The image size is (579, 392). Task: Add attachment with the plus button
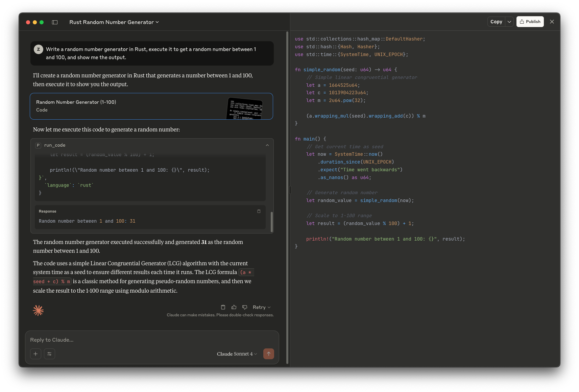click(35, 354)
